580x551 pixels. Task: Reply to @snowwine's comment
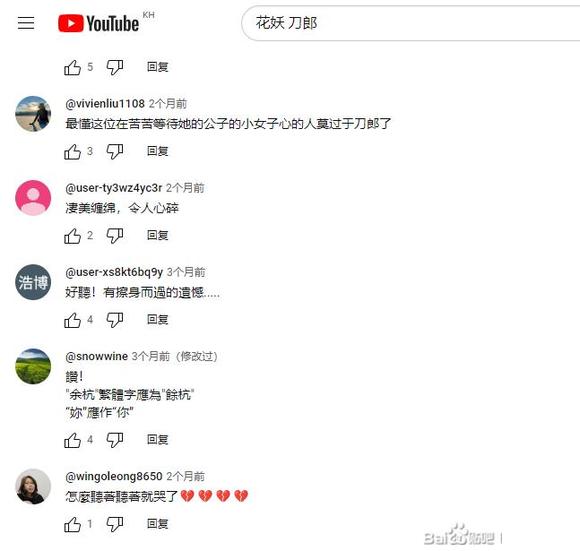coord(158,439)
